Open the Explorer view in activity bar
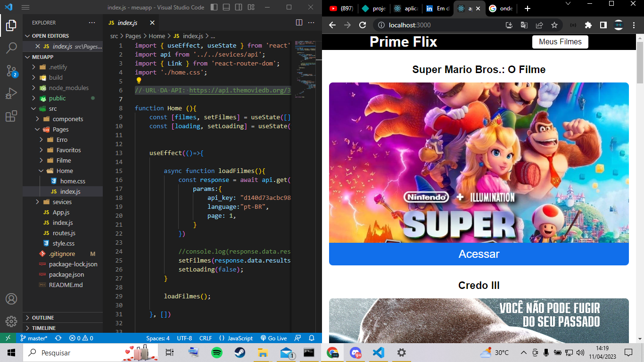 11,25
